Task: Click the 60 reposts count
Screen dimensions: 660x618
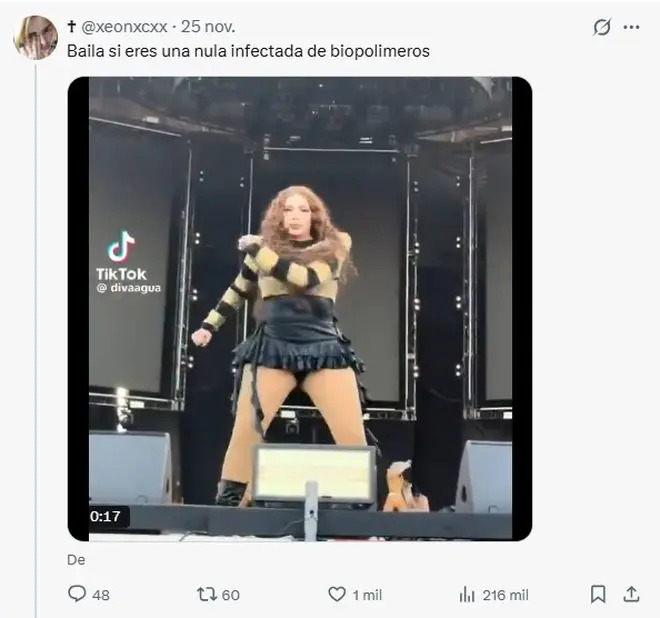Action: (230, 595)
